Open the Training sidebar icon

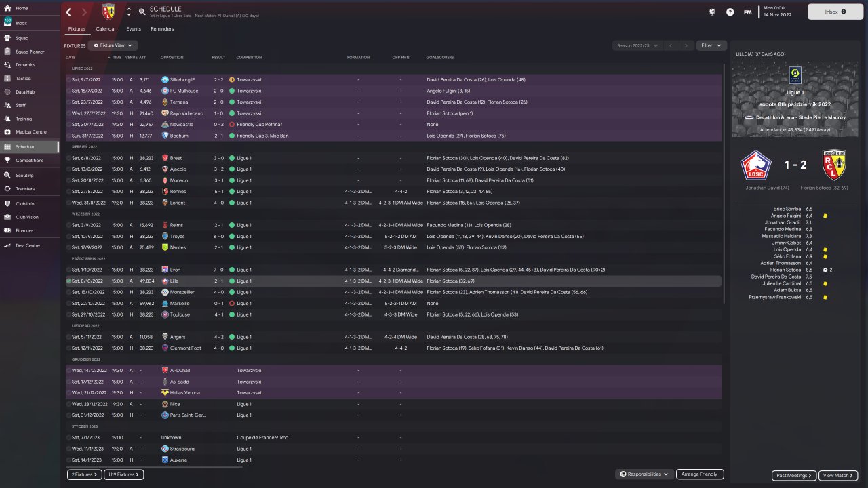(7, 119)
